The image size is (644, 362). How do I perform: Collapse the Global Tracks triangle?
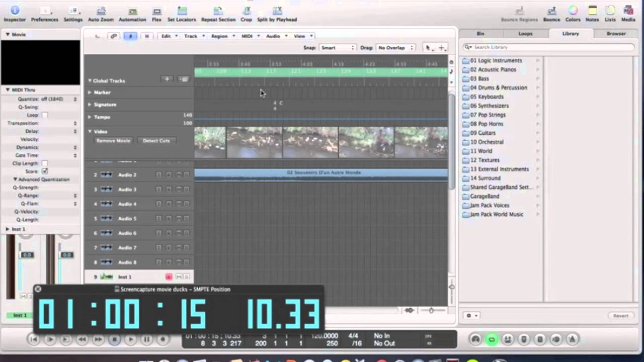tap(90, 80)
